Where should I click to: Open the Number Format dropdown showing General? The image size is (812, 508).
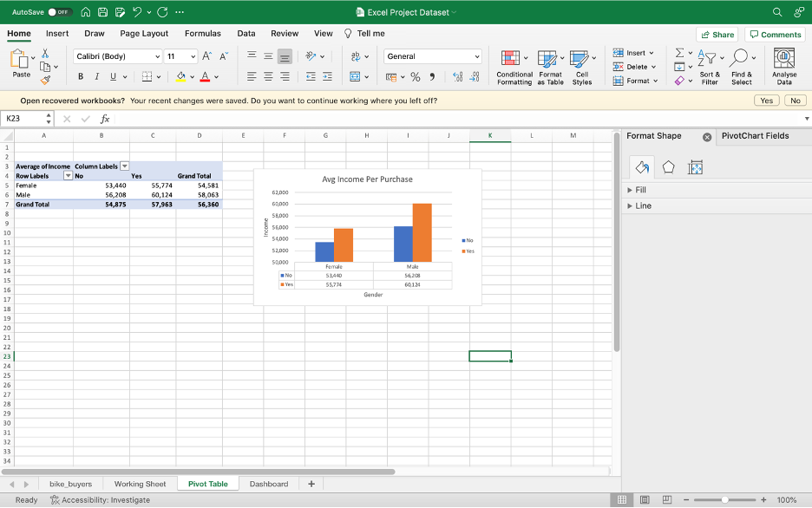coord(432,55)
